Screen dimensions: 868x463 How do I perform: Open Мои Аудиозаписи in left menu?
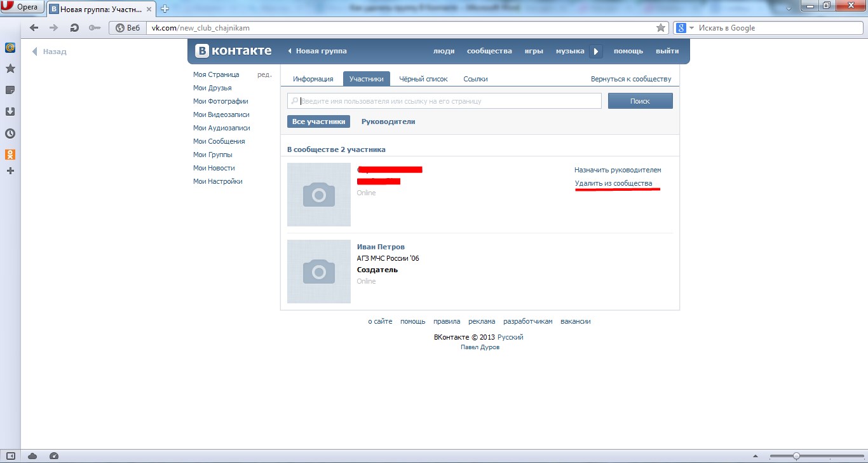[x=222, y=128]
